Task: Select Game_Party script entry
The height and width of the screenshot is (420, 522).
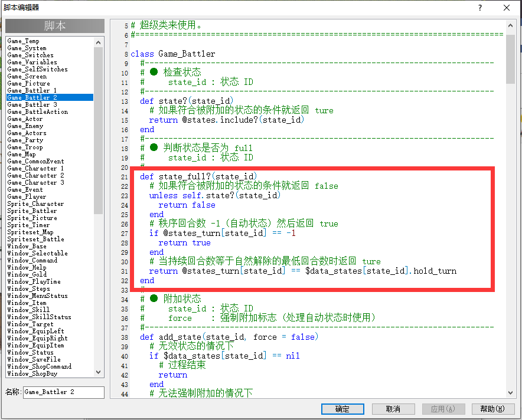Action: (x=25, y=140)
